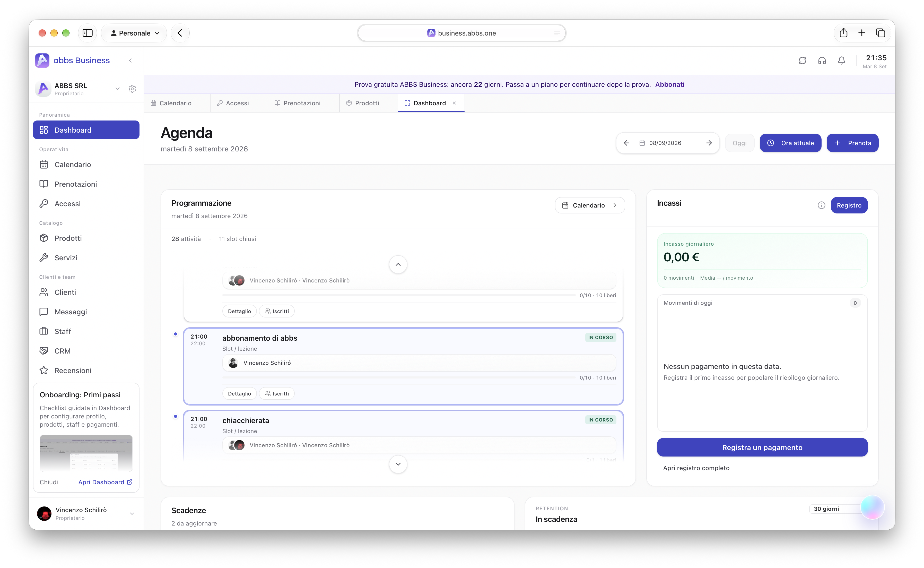The image size is (924, 568).
Task: Open the chiaccherata activity card title
Action: coord(246,420)
